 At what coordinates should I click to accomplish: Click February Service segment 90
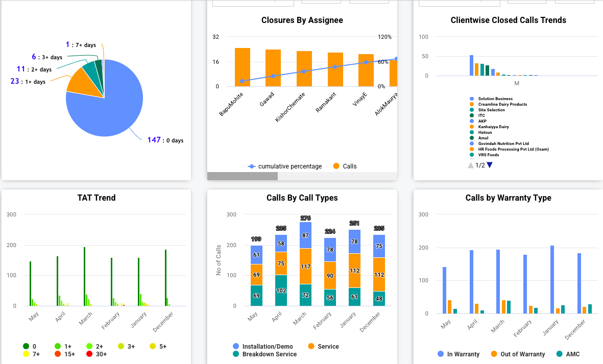[330, 276]
